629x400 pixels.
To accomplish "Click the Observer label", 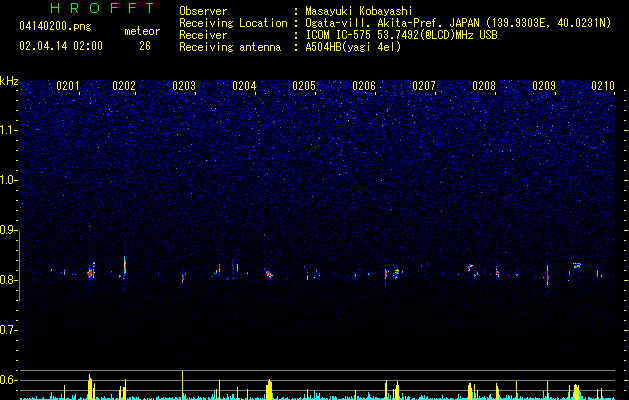I will click(x=203, y=11).
